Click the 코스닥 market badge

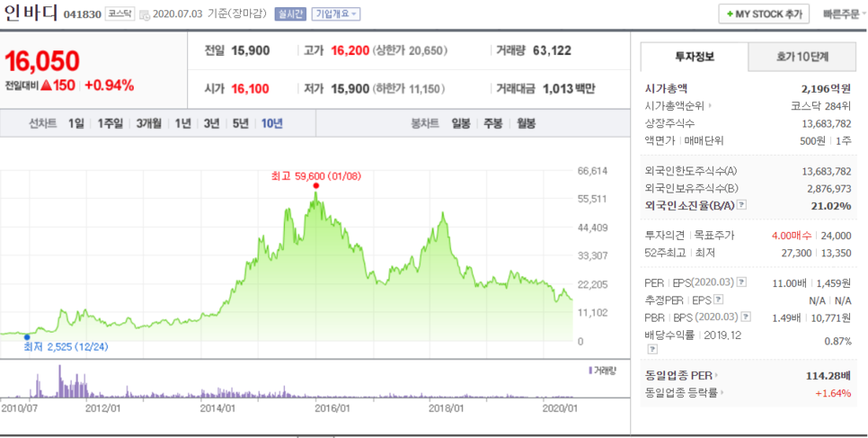pyautogui.click(x=120, y=13)
